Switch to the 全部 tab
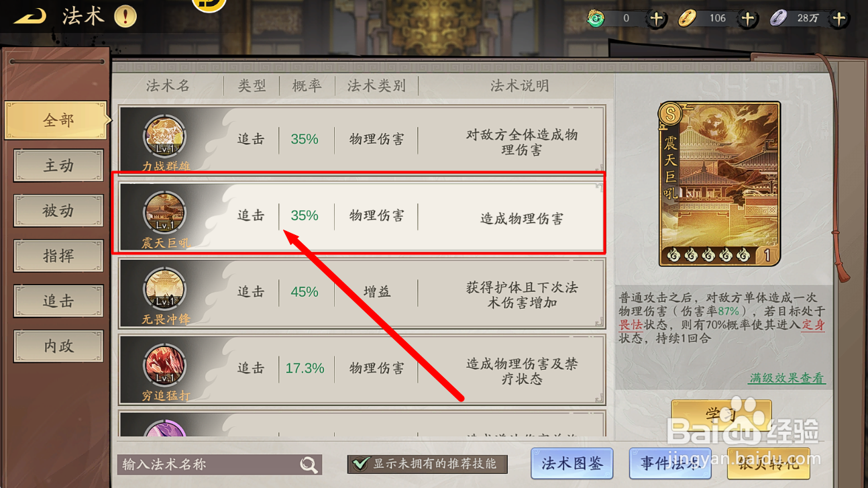This screenshot has height=488, width=868. 58,120
